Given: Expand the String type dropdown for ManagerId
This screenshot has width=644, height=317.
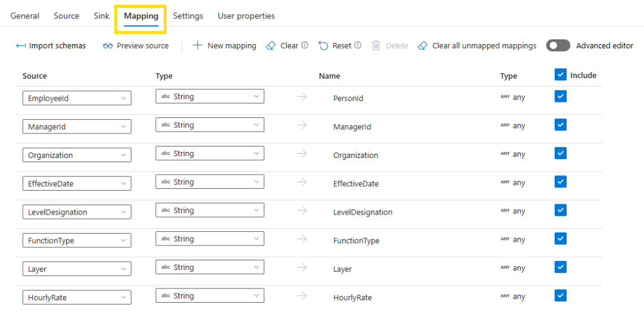Looking at the screenshot, I should click(x=210, y=125).
